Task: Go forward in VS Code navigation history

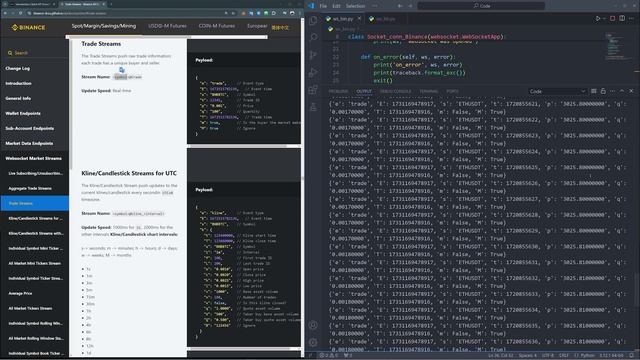Action: [x=410, y=6]
